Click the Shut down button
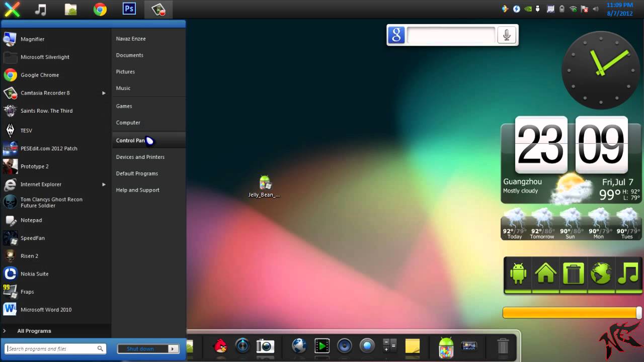The width and height of the screenshot is (644, 362). click(x=142, y=349)
